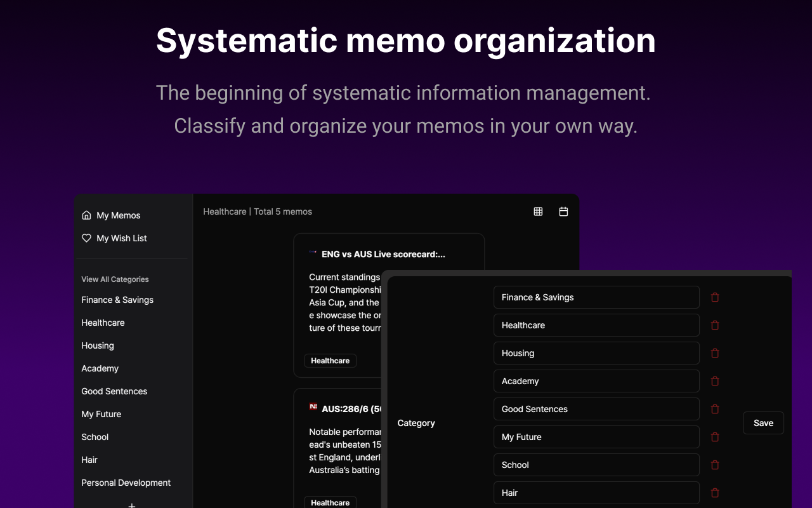Add a new category with plus icon
This screenshot has height=508, width=812.
[x=132, y=505]
